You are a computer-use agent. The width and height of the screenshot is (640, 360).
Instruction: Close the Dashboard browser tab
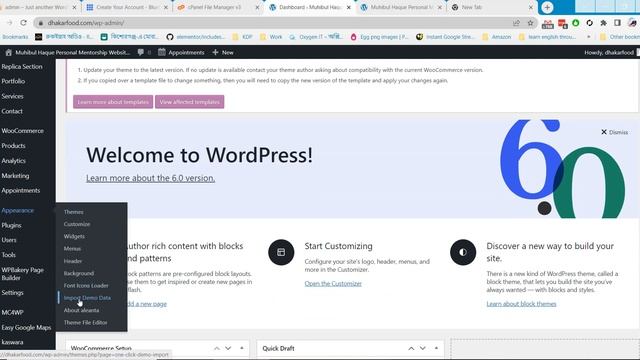[349, 7]
